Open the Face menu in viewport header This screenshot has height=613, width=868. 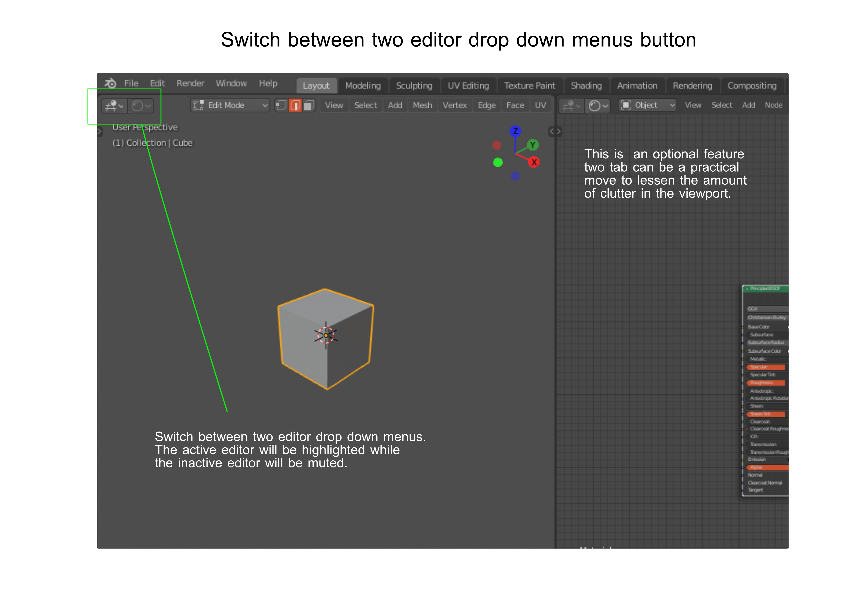[x=515, y=106]
